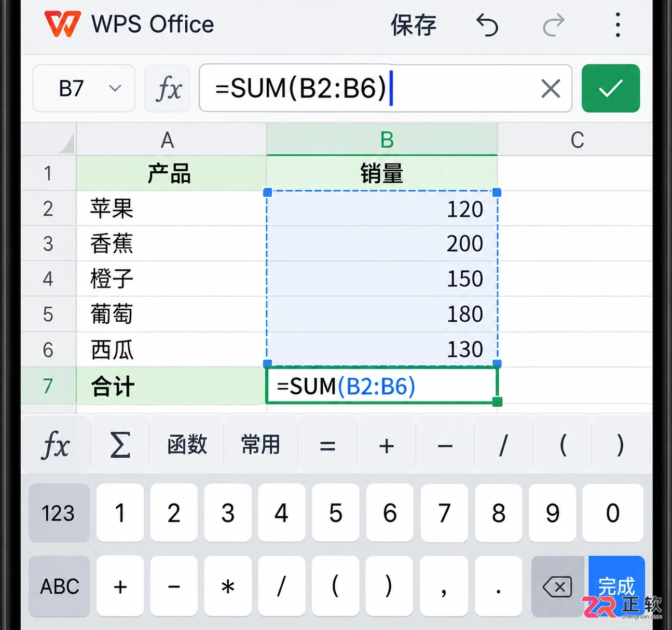The width and height of the screenshot is (672, 630).
Task: Switch to the 123 numeric keyboard
Action: (x=59, y=513)
